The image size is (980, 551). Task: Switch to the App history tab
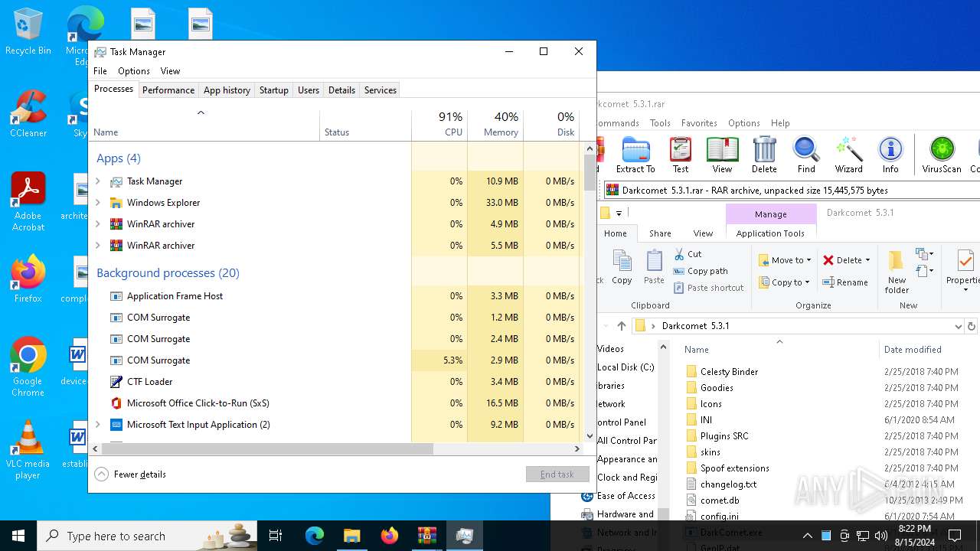(227, 90)
